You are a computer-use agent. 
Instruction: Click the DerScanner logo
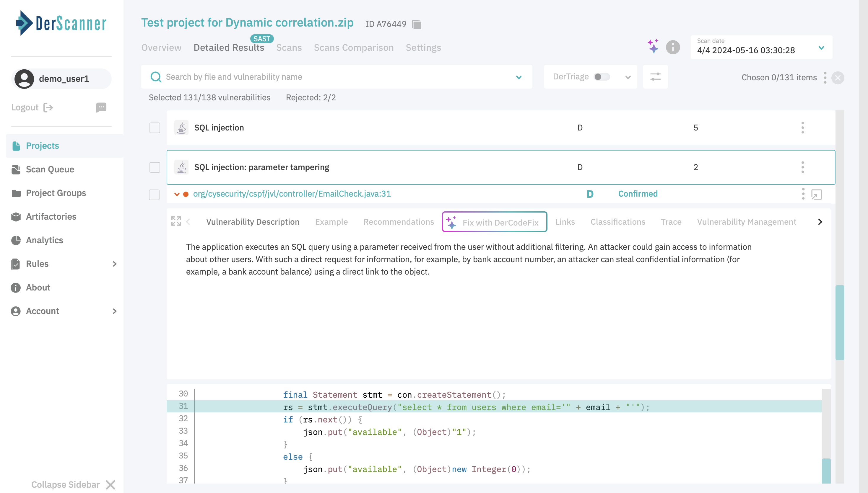point(61,23)
